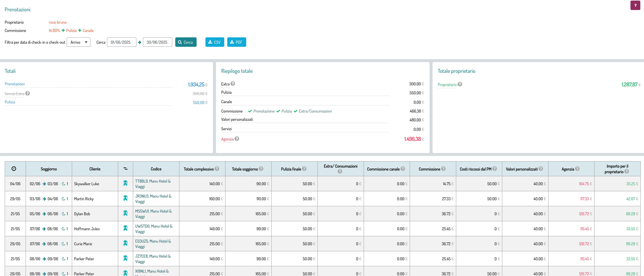644x276 pixels.
Task: Open booking code JZ7CE8, Manu Hotel & Viaggi
Action: (153, 259)
